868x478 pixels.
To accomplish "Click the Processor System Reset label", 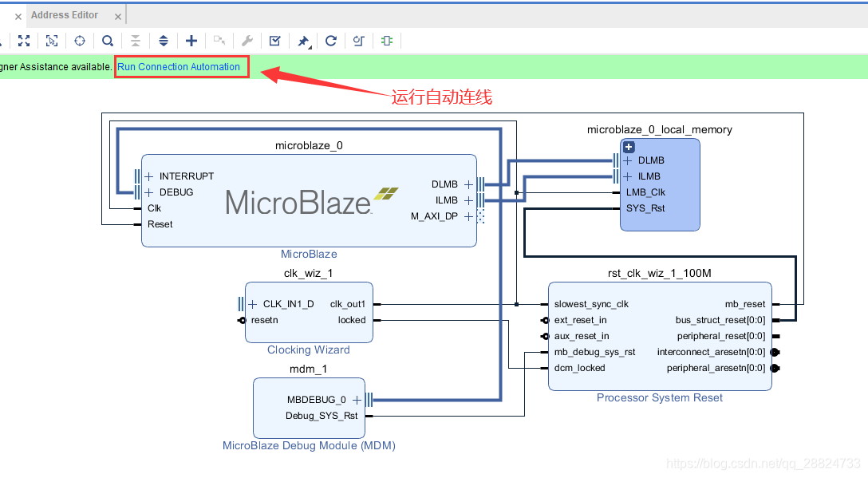I will [659, 397].
